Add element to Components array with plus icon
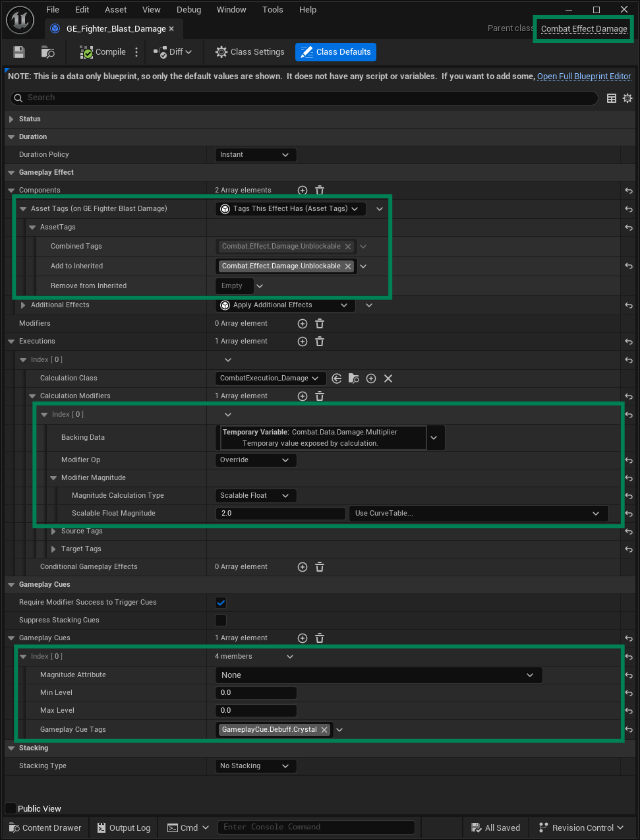 pyautogui.click(x=303, y=191)
